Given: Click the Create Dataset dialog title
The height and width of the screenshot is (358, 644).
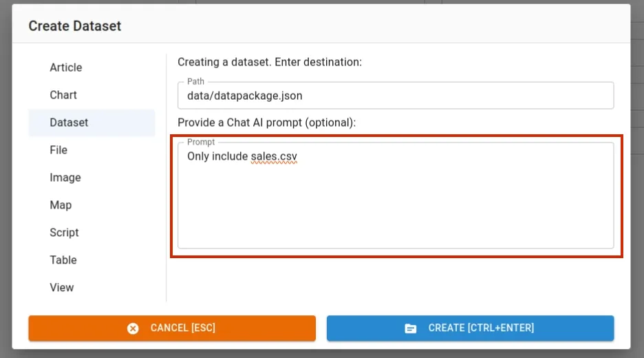Looking at the screenshot, I should [75, 26].
